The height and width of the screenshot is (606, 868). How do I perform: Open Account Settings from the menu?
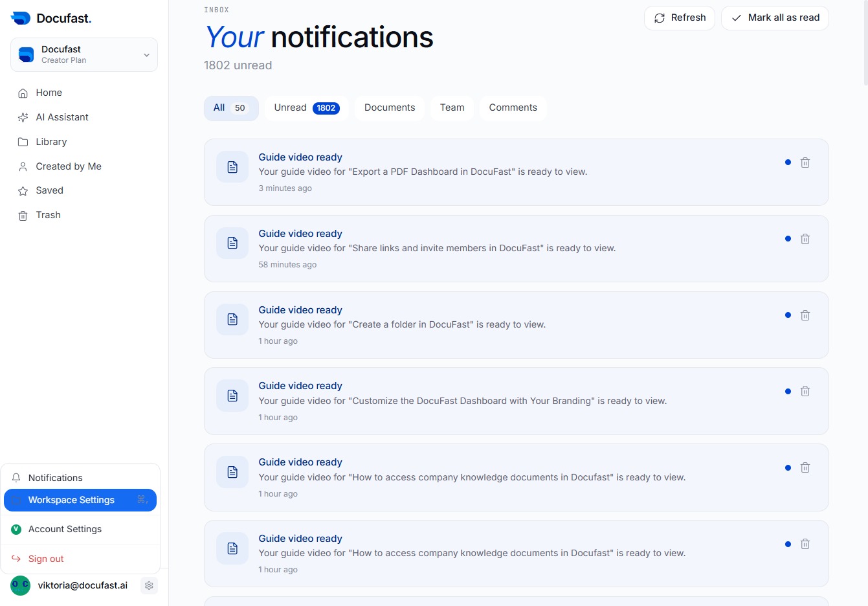click(80, 529)
